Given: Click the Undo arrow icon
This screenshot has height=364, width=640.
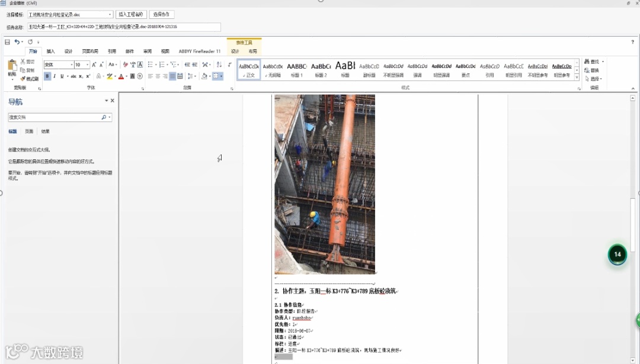Looking at the screenshot, I should tap(17, 42).
